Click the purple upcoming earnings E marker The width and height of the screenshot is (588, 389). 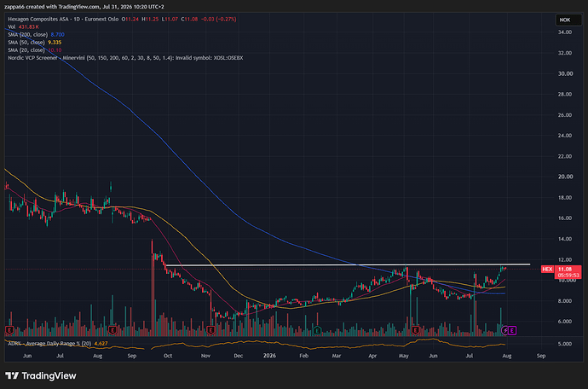512,330
